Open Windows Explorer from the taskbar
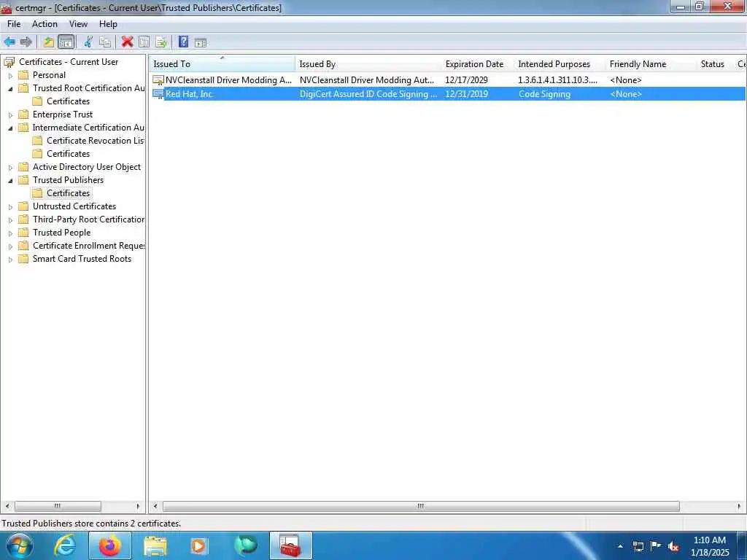 point(155,545)
